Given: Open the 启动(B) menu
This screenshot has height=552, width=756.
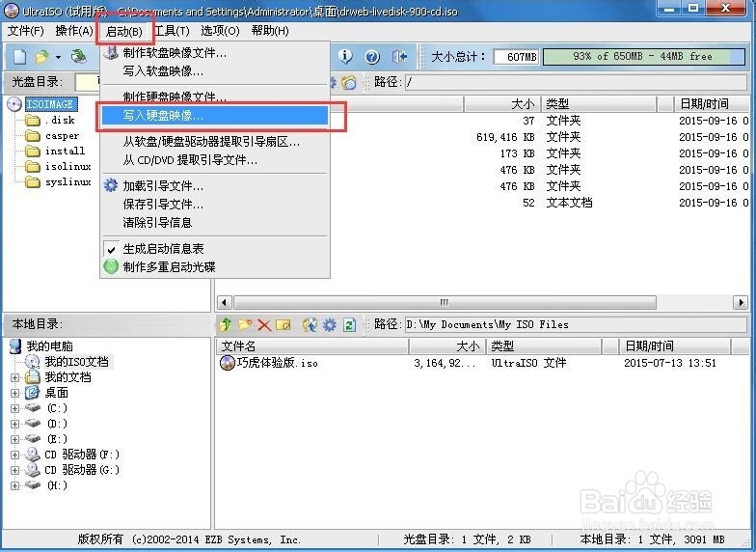Looking at the screenshot, I should pos(123,31).
